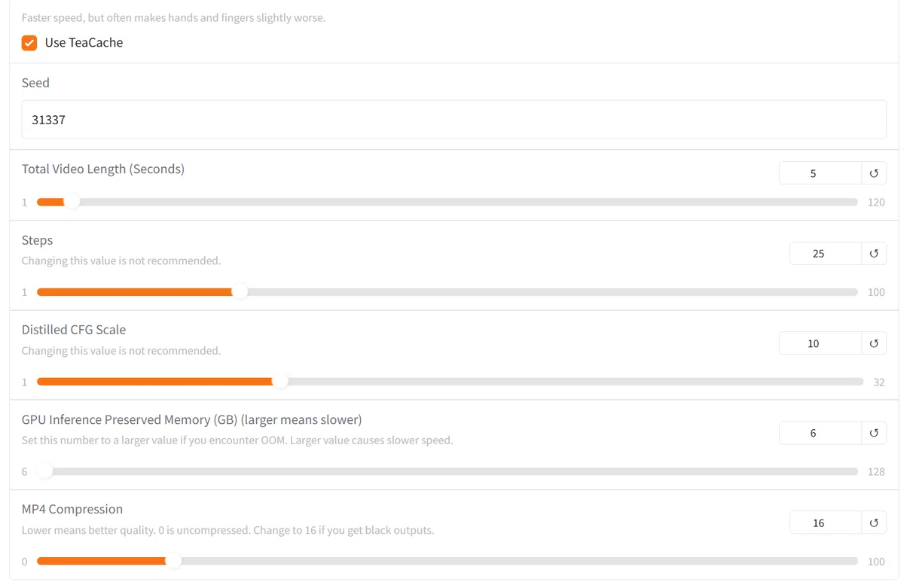
Task: Click the GPU Preserved Memory slider handle
Action: coord(45,471)
